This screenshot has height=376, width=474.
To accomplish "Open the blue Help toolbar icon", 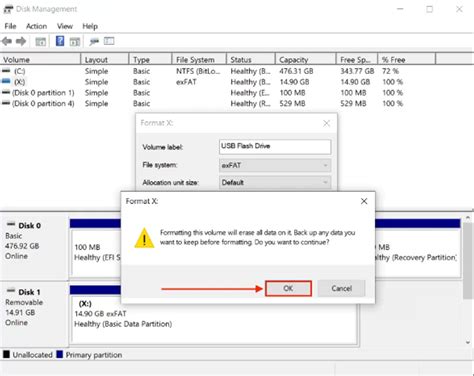I will click(60, 41).
